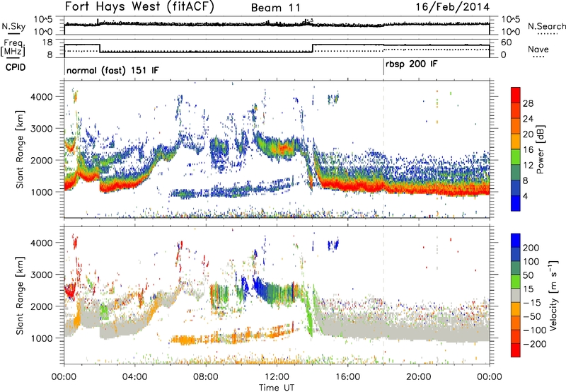Click the "1000" range tick in velocity panel

[41, 338]
